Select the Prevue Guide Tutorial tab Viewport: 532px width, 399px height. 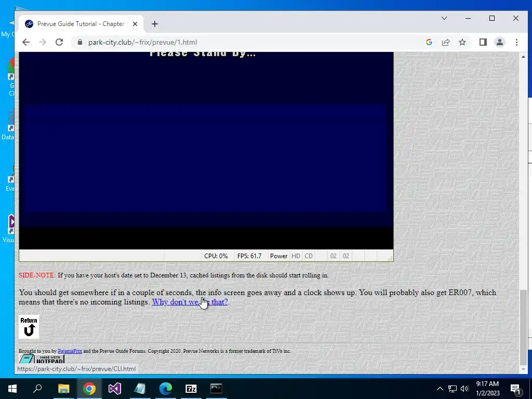81,24
